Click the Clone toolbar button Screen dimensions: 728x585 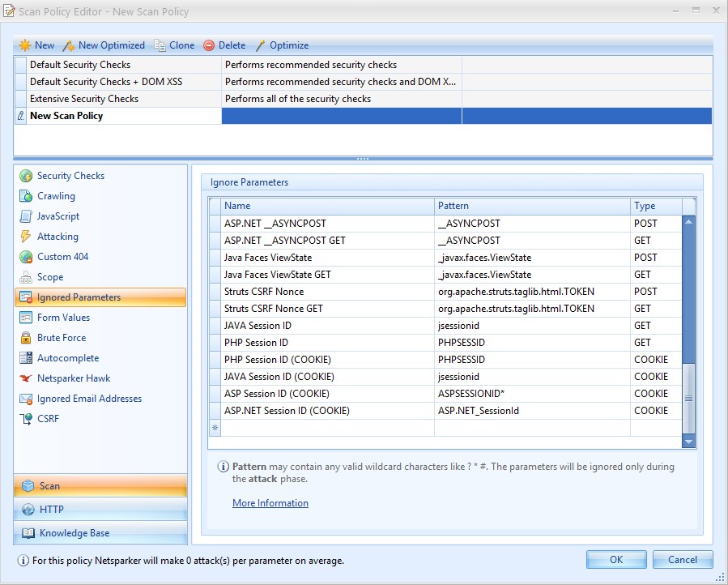(174, 45)
